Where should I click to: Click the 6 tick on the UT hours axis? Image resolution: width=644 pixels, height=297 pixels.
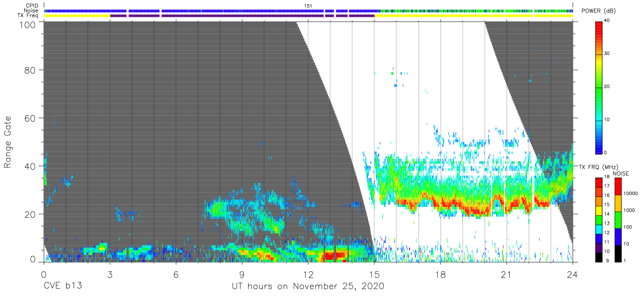coord(176,274)
